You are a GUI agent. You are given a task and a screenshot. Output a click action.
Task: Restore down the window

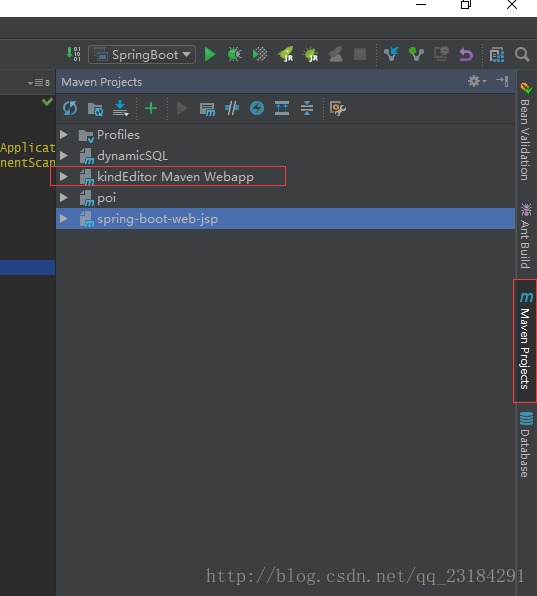tap(466, 5)
